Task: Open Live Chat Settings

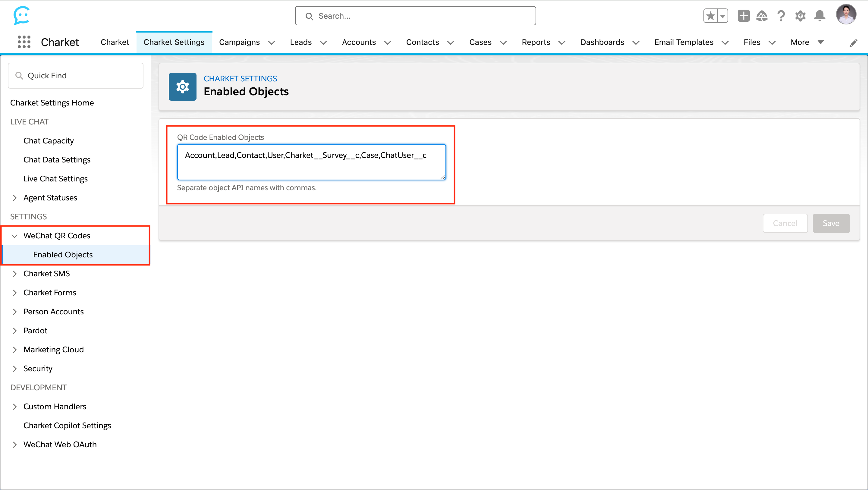Action: [x=55, y=179]
